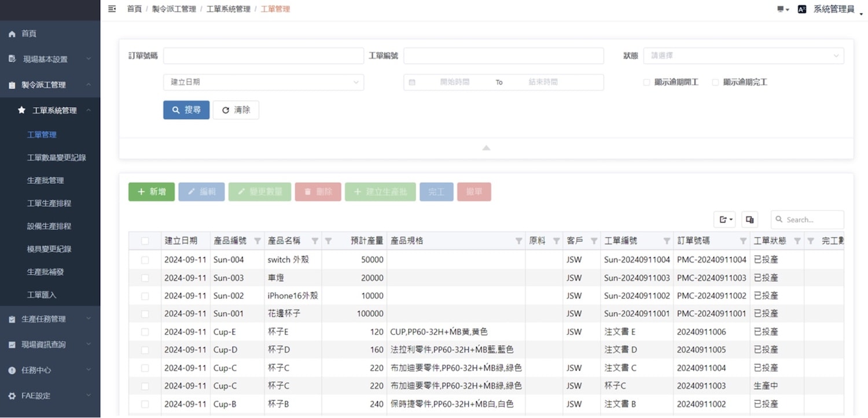Viewport: 868px width, 418px height.
Task: Click the green 新增 button
Action: pos(152,192)
